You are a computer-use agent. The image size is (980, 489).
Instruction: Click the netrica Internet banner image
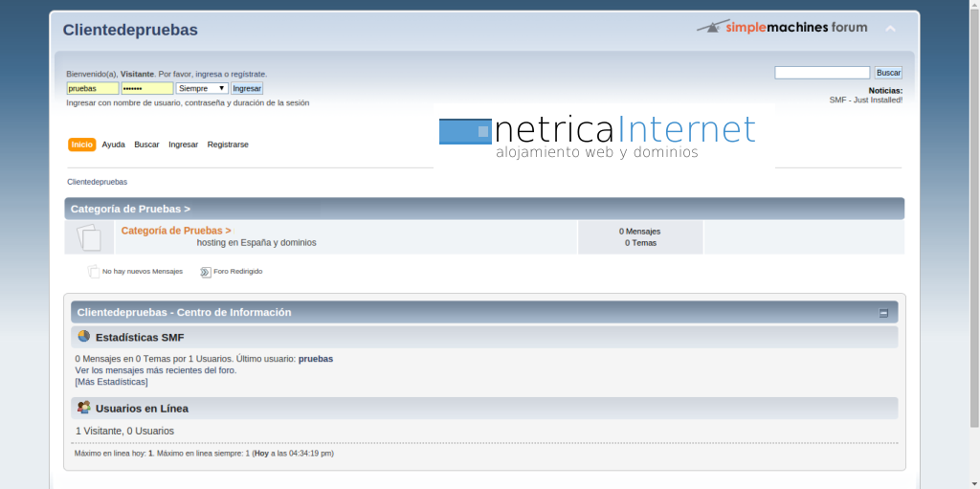(604, 136)
